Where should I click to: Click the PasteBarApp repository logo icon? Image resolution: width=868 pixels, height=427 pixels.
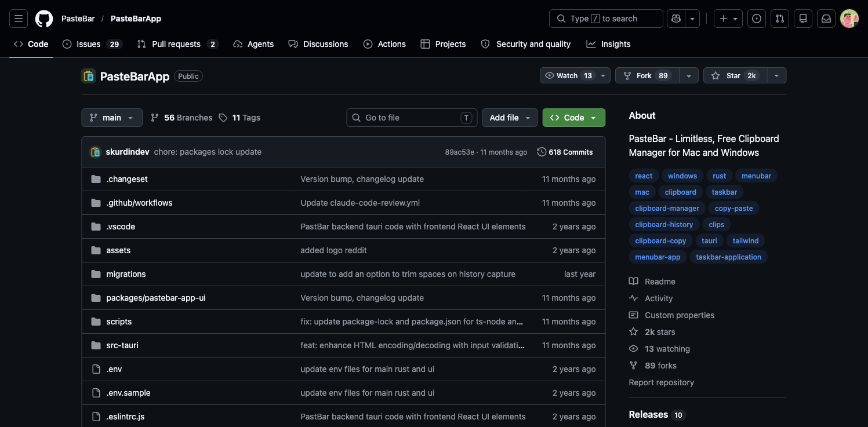[89, 76]
